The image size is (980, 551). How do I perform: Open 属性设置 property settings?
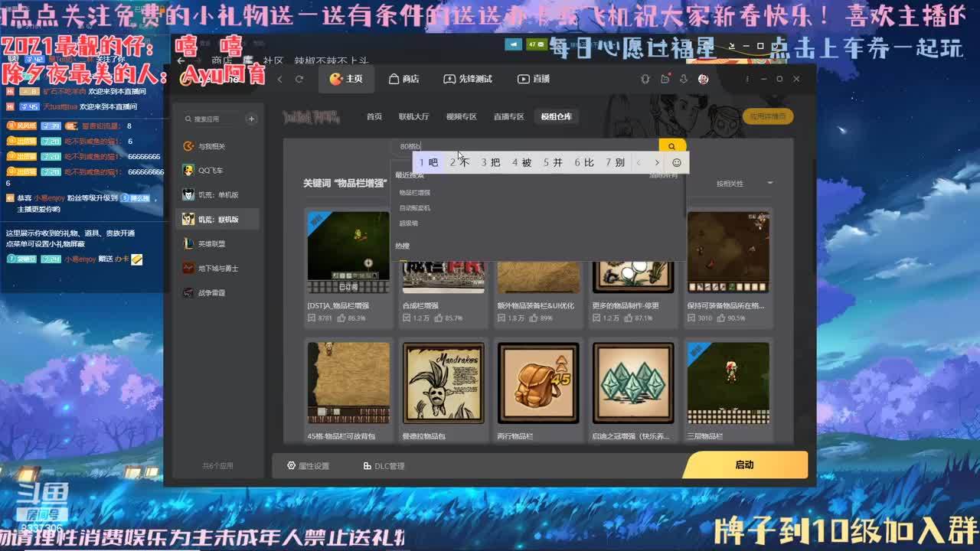point(308,465)
